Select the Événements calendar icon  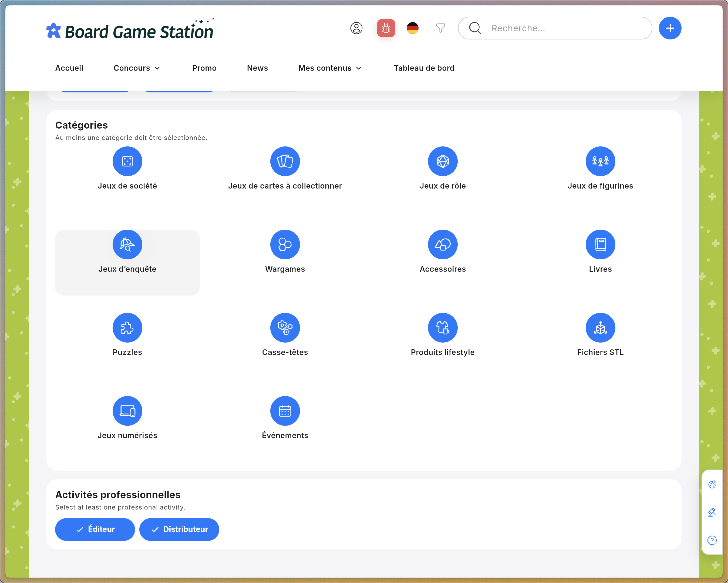(285, 411)
